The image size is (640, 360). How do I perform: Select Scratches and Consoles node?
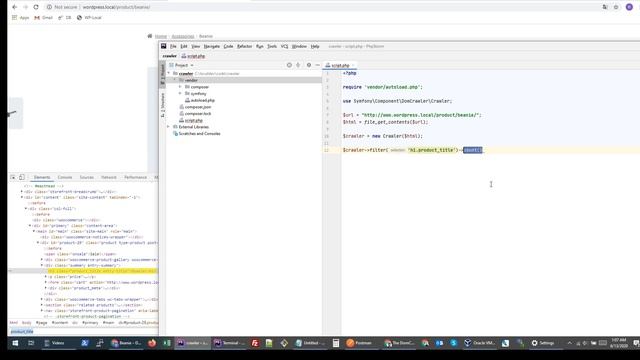[196, 133]
